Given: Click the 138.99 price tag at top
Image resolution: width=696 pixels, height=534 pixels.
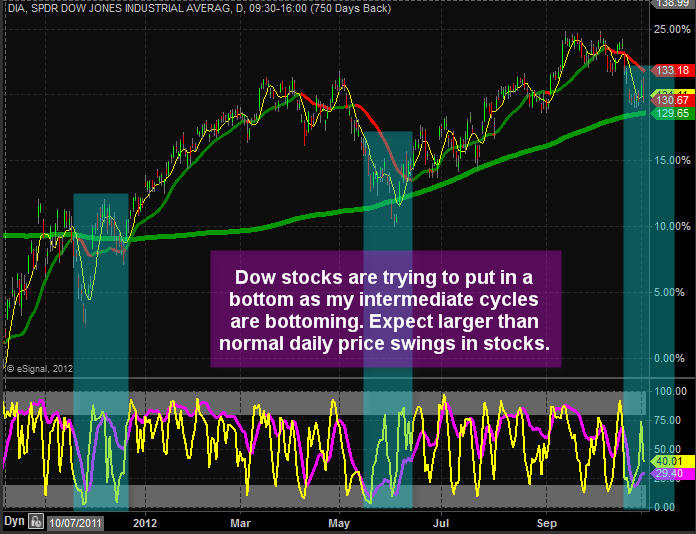Looking at the screenshot, I should coord(672,4).
